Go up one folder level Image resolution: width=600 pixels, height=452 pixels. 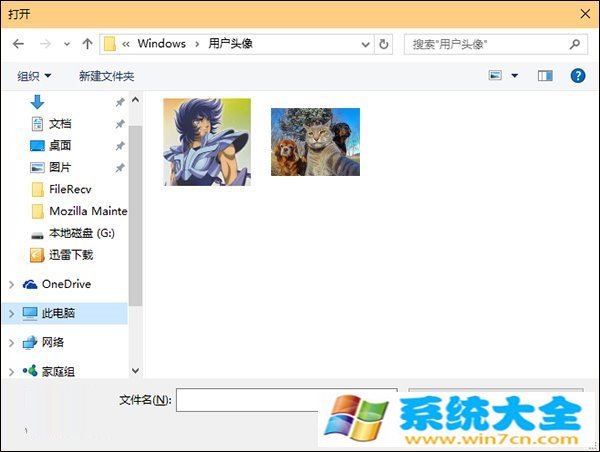pos(87,44)
